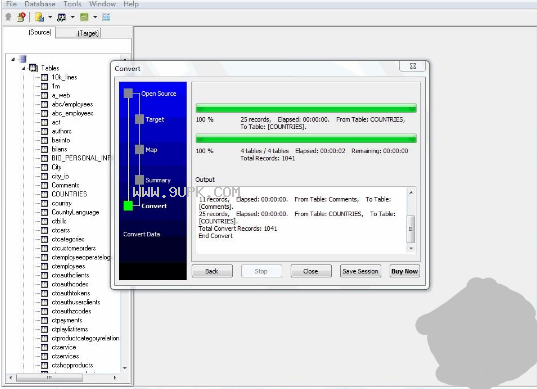The image size is (537, 389).
Task: Collapse the database root node in tree
Action: 13,59
